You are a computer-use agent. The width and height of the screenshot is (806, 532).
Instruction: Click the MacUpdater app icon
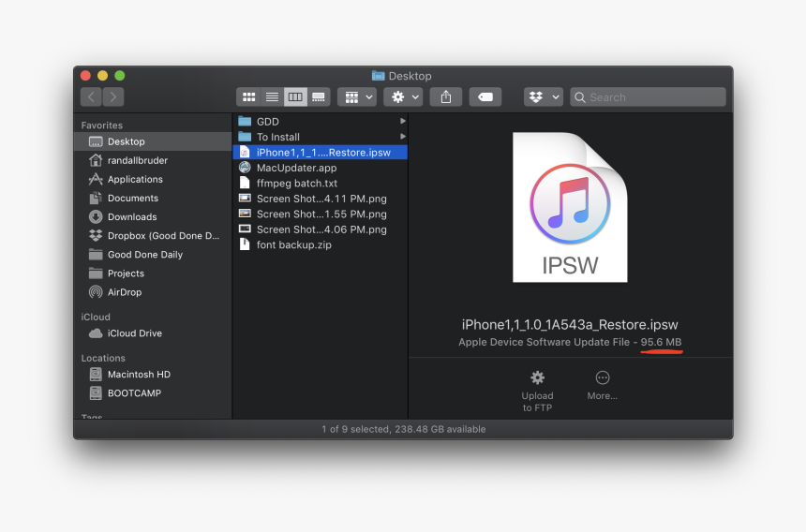click(x=245, y=168)
